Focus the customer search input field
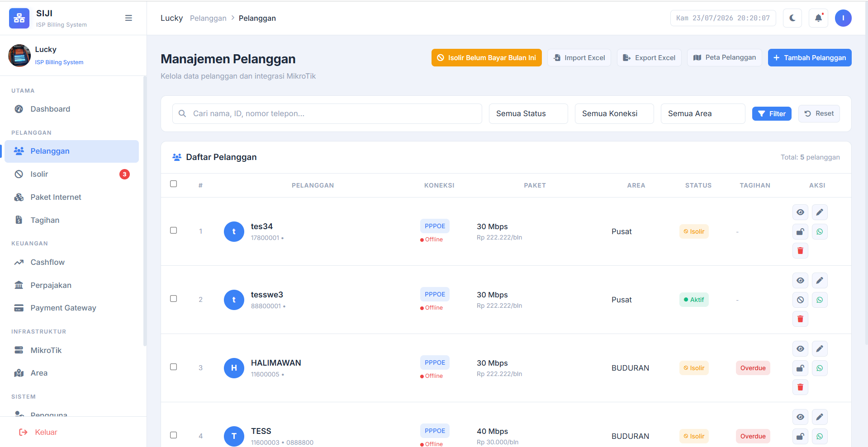The height and width of the screenshot is (447, 868). click(x=327, y=113)
